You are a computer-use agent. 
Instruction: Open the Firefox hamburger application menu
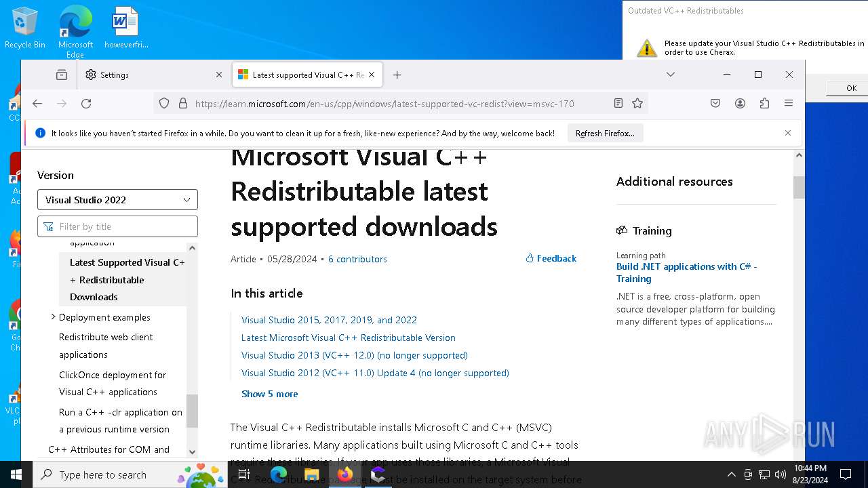789,104
